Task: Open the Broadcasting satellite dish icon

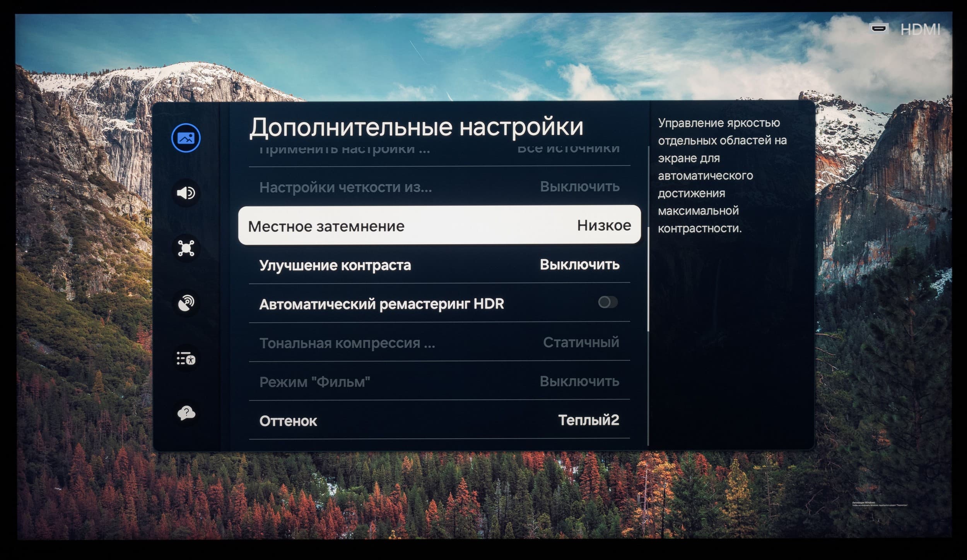Action: coord(186,303)
